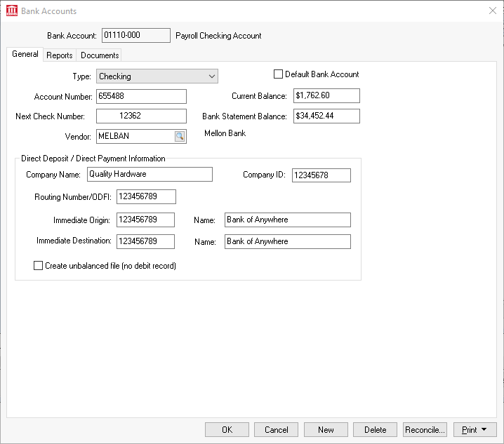Image resolution: width=504 pixels, height=444 pixels.
Task: Click the Company ID field
Action: 321,175
